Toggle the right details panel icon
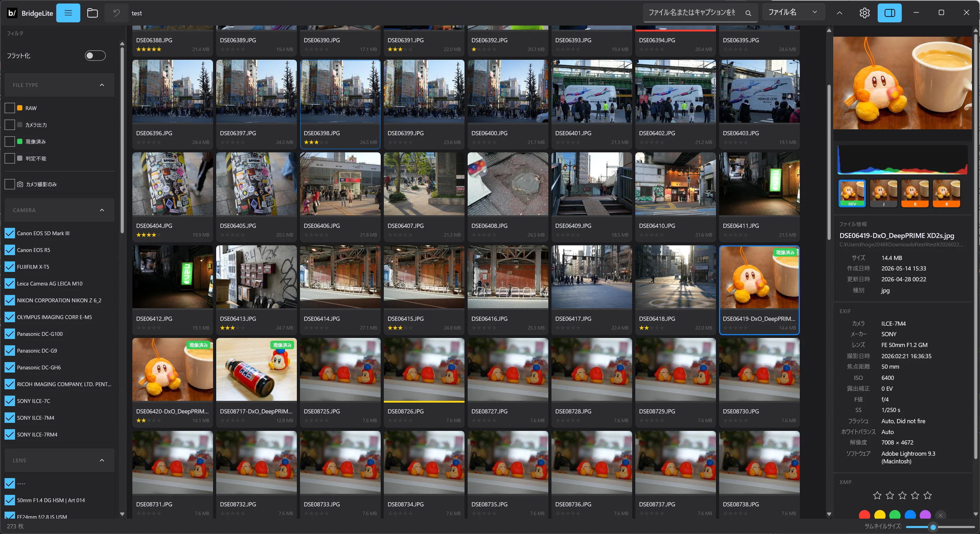Viewport: 980px width, 534px height. [890, 13]
